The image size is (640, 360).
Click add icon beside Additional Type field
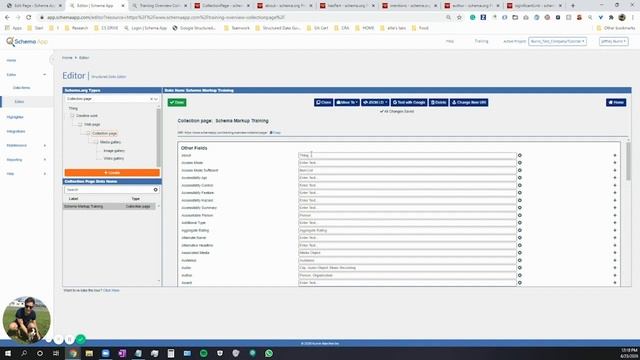(x=520, y=223)
